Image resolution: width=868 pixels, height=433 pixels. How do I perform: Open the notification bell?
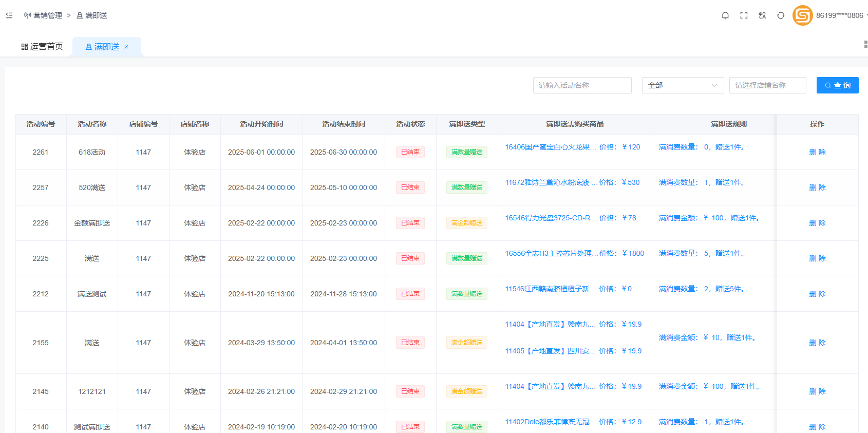[x=725, y=15]
